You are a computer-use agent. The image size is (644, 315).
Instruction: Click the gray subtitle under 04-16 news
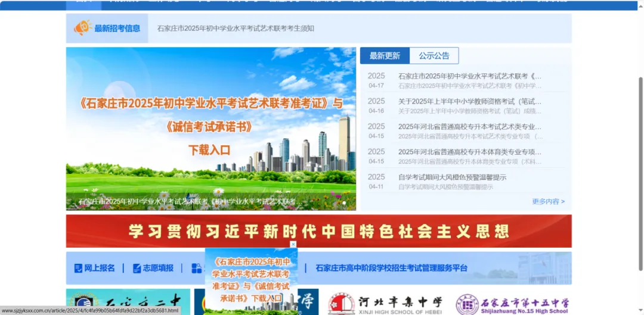point(470,111)
